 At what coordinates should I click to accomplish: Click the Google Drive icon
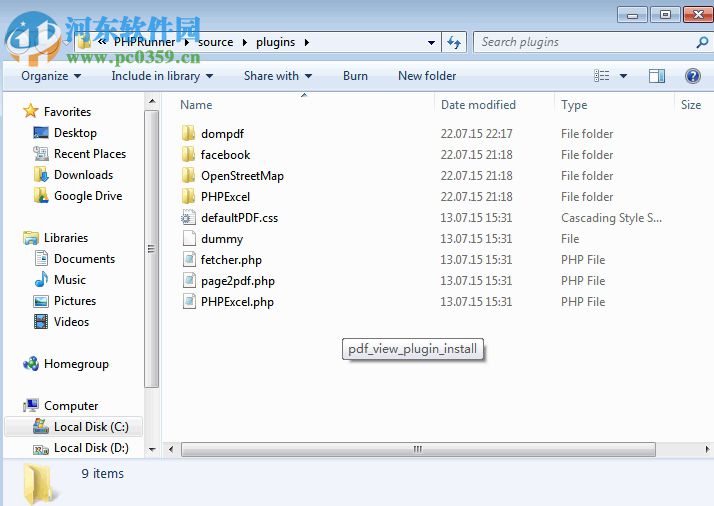(x=41, y=195)
